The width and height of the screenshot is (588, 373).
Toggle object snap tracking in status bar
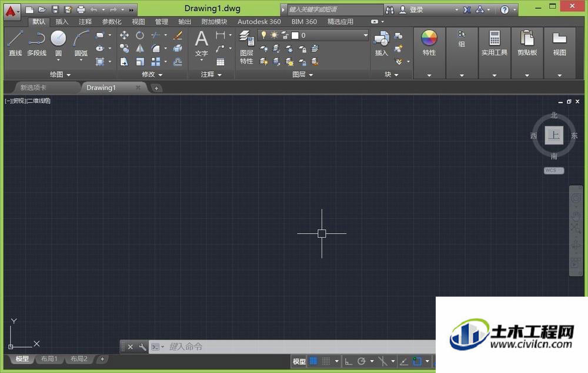coord(404,361)
